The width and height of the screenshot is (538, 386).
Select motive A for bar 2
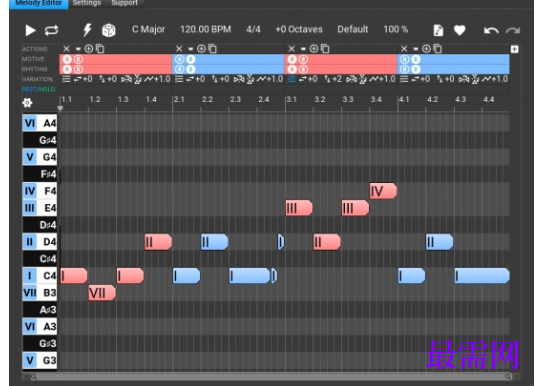(x=180, y=59)
